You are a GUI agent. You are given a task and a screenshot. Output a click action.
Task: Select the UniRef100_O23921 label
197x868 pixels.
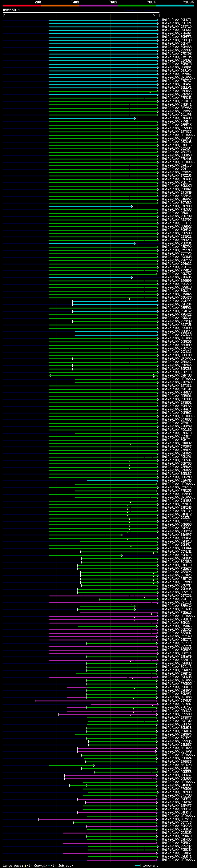pyautogui.click(x=176, y=237)
